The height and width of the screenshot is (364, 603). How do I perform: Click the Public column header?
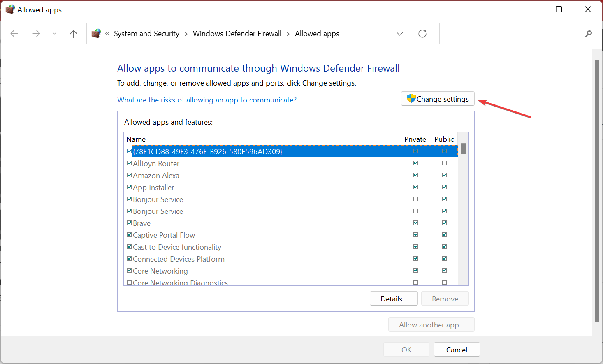(444, 139)
